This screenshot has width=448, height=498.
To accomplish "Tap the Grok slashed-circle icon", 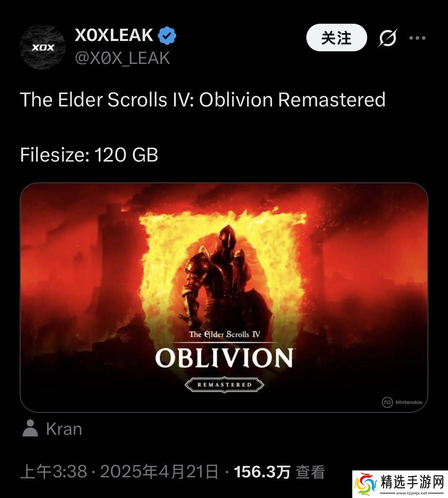I will click(388, 38).
